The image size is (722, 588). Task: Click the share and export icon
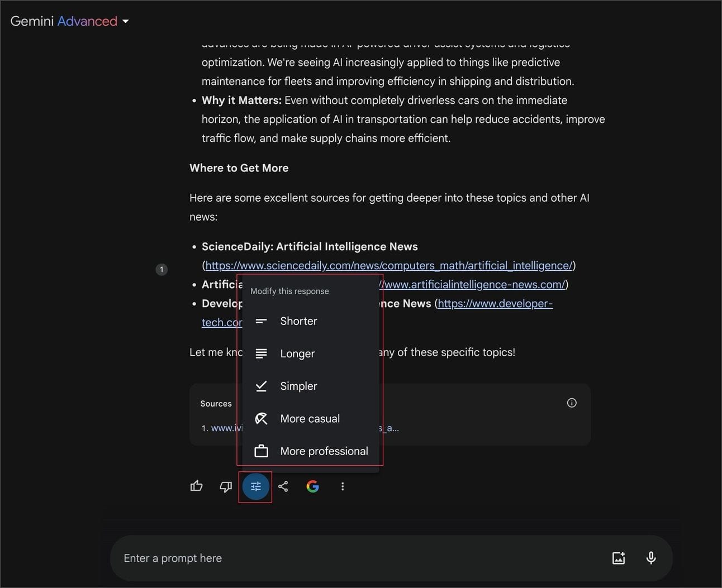click(x=283, y=486)
